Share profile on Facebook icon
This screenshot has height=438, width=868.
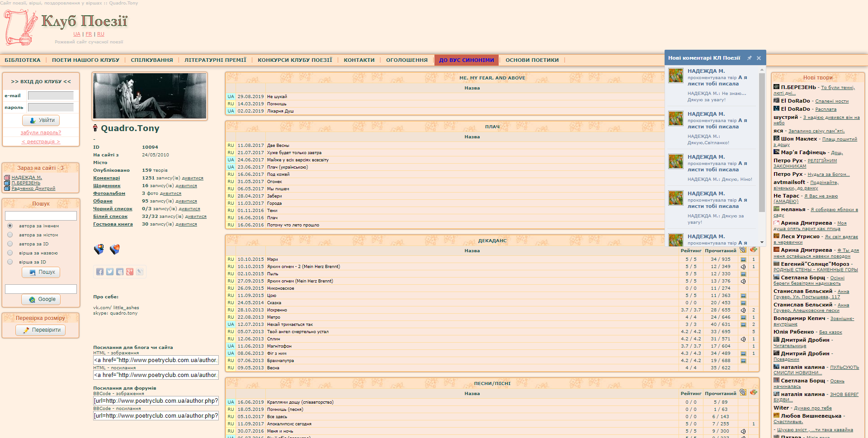pos(100,272)
